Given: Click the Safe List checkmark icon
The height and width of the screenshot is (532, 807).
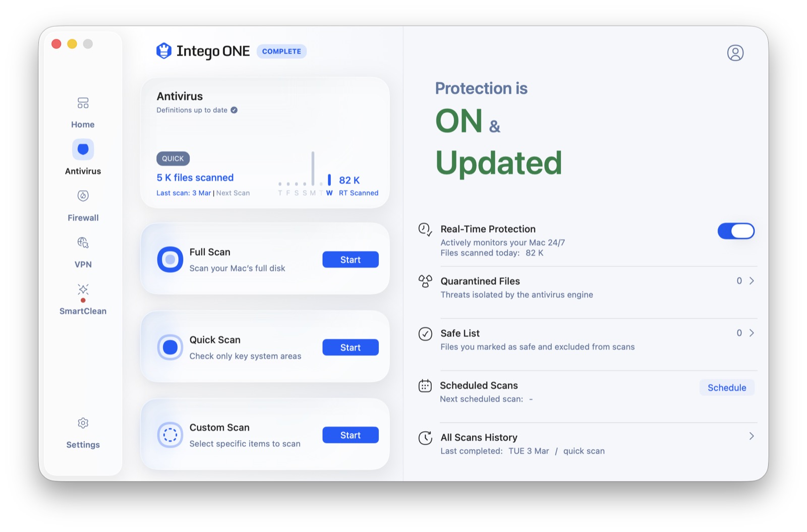Looking at the screenshot, I should [x=425, y=334].
